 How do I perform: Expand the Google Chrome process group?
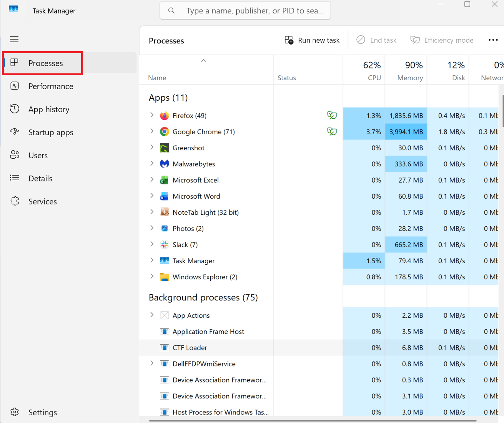click(x=152, y=131)
